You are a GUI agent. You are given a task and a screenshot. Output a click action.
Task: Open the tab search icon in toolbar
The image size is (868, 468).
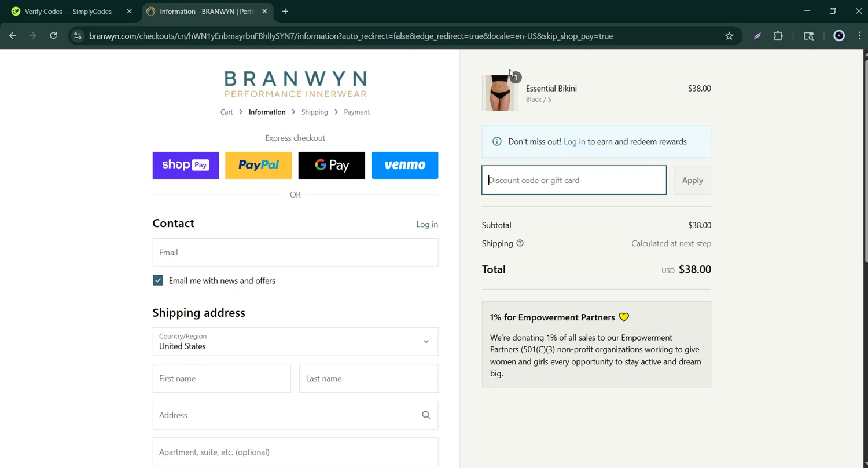tap(809, 36)
